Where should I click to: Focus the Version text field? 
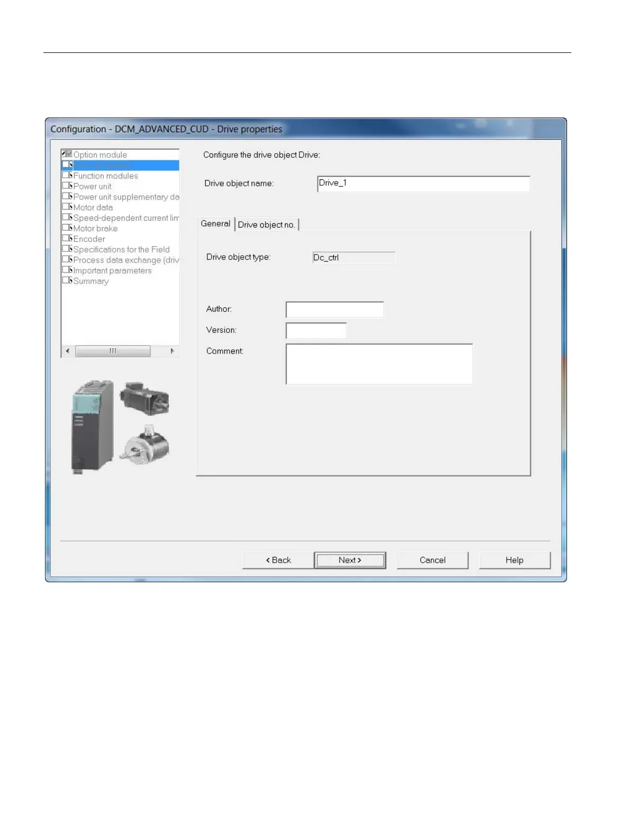point(316,330)
